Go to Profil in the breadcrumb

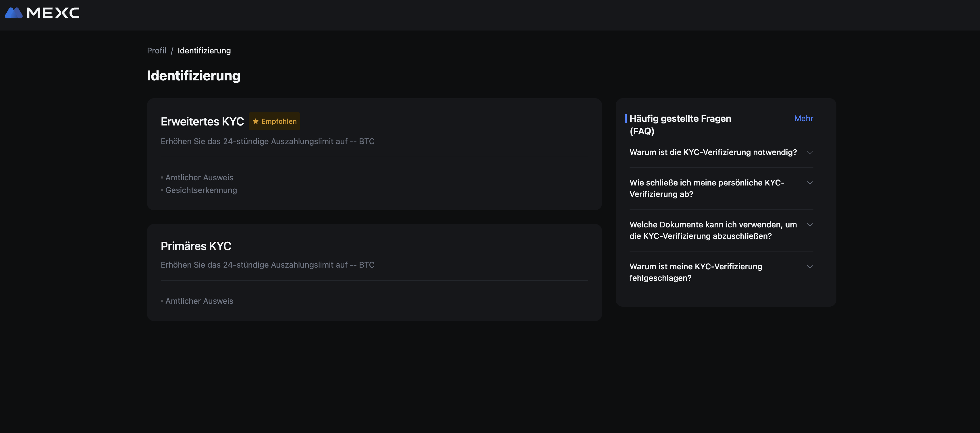(x=156, y=51)
